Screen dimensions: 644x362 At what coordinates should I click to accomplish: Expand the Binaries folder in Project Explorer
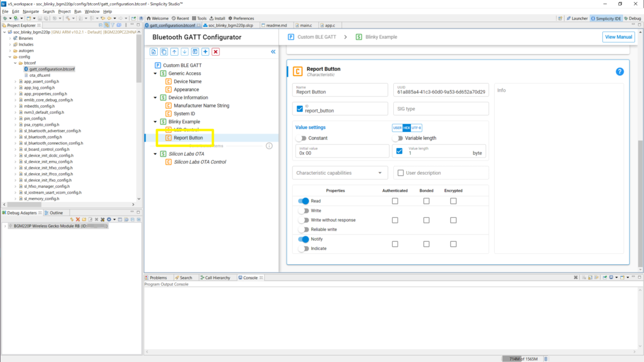[x=9, y=38]
